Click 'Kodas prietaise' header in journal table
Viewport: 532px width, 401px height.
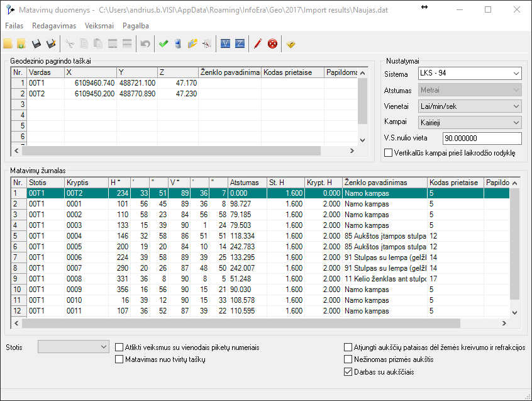coord(455,183)
